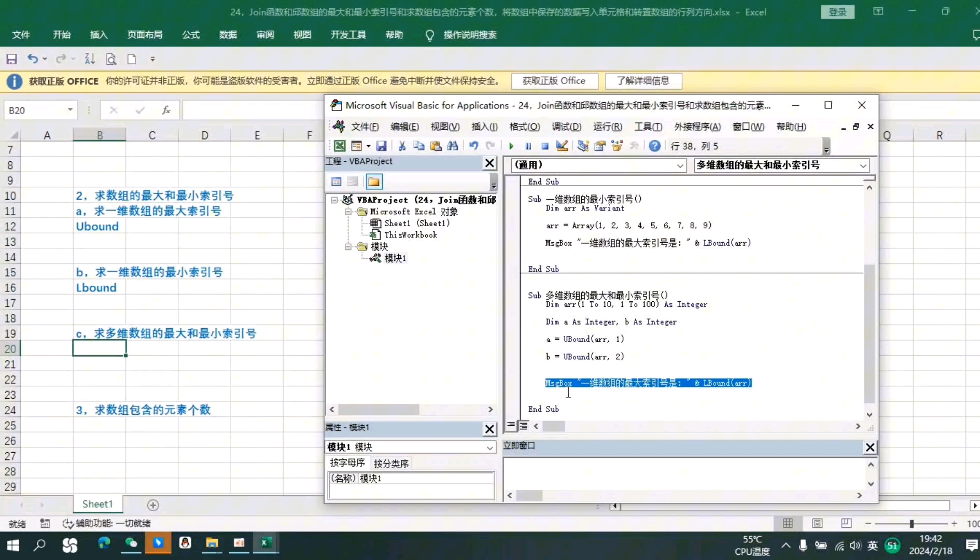Open the Object Browser
Viewport: 980px width, 560px height.
[617, 146]
